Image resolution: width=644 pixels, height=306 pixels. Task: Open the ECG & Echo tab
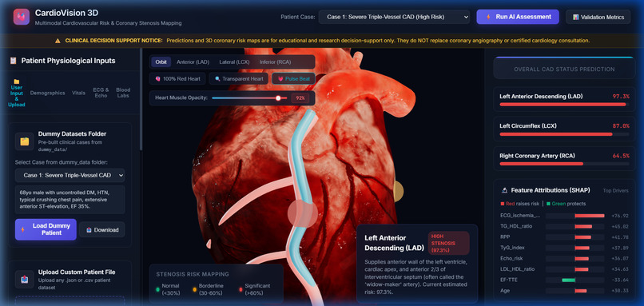click(x=101, y=93)
